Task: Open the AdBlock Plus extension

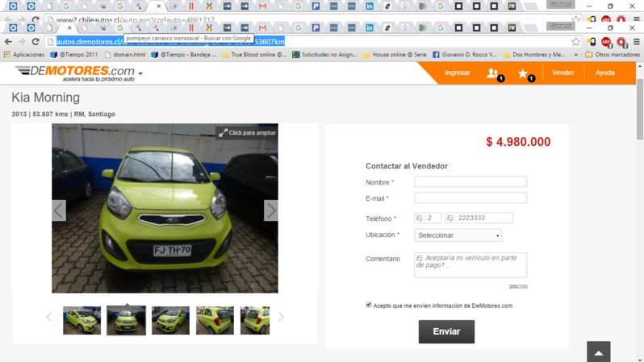Action: (606, 42)
